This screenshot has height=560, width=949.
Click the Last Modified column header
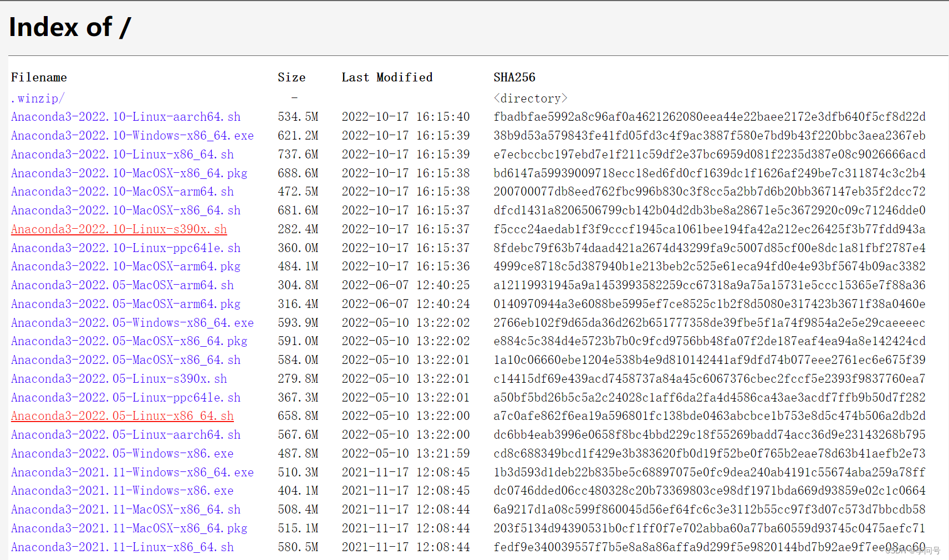(x=387, y=78)
